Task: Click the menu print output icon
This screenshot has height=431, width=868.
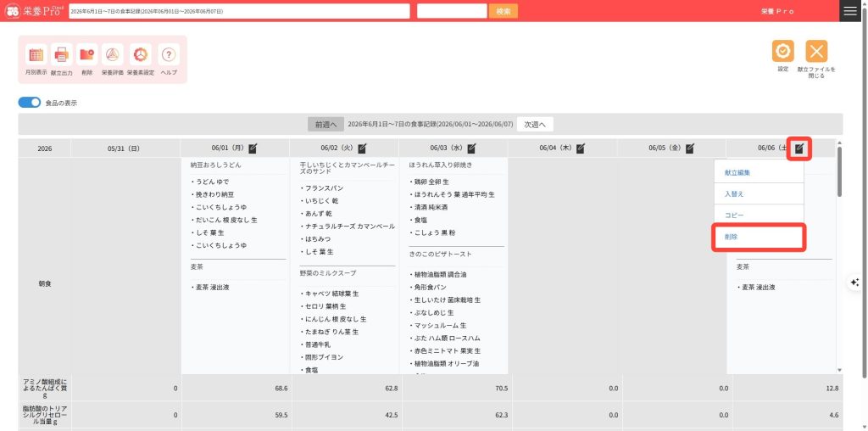Action: point(61,54)
